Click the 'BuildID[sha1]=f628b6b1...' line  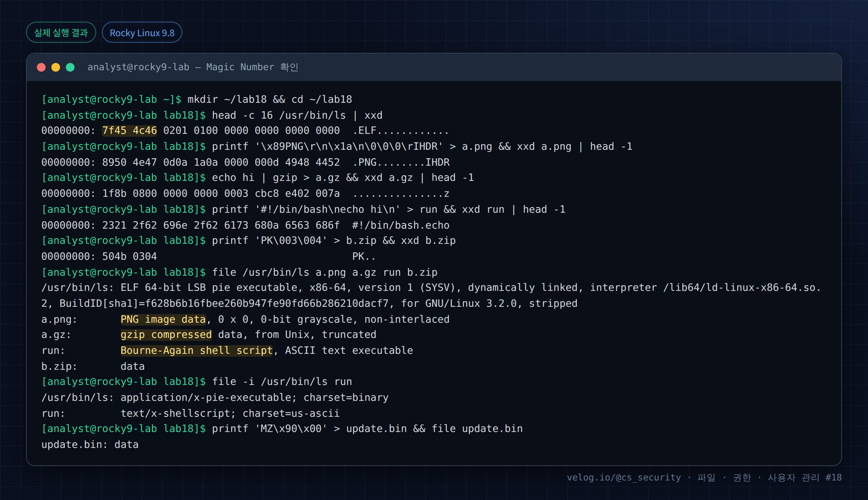(x=309, y=304)
